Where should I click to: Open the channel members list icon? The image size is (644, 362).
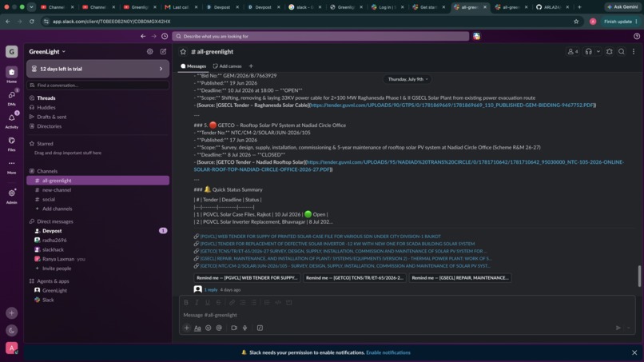(x=573, y=52)
